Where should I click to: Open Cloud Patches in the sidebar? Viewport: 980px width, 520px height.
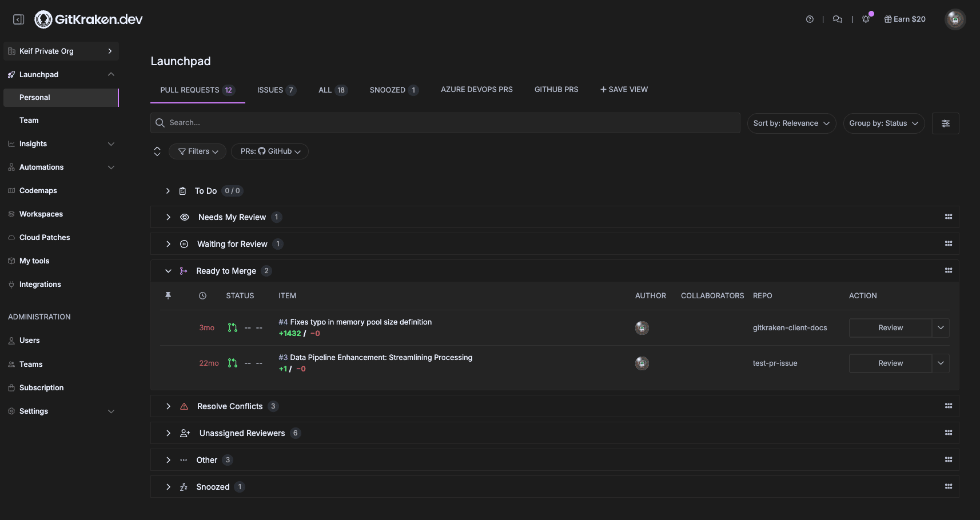click(x=44, y=237)
